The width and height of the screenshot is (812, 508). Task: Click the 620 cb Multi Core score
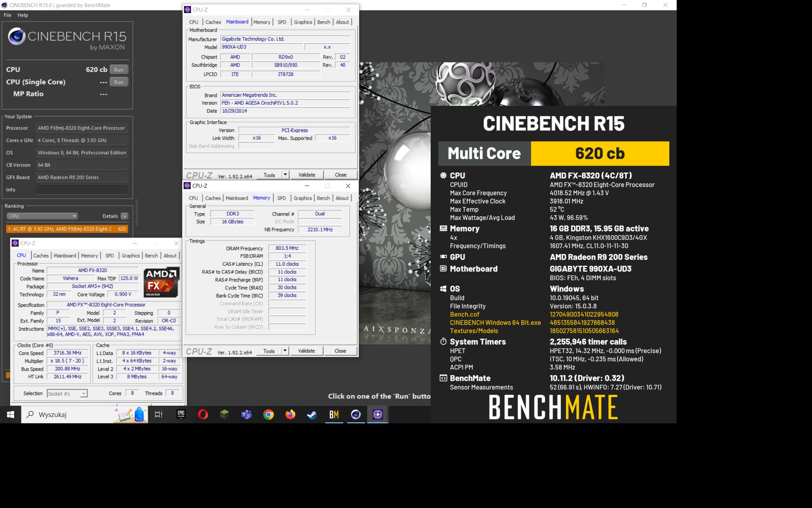(600, 153)
